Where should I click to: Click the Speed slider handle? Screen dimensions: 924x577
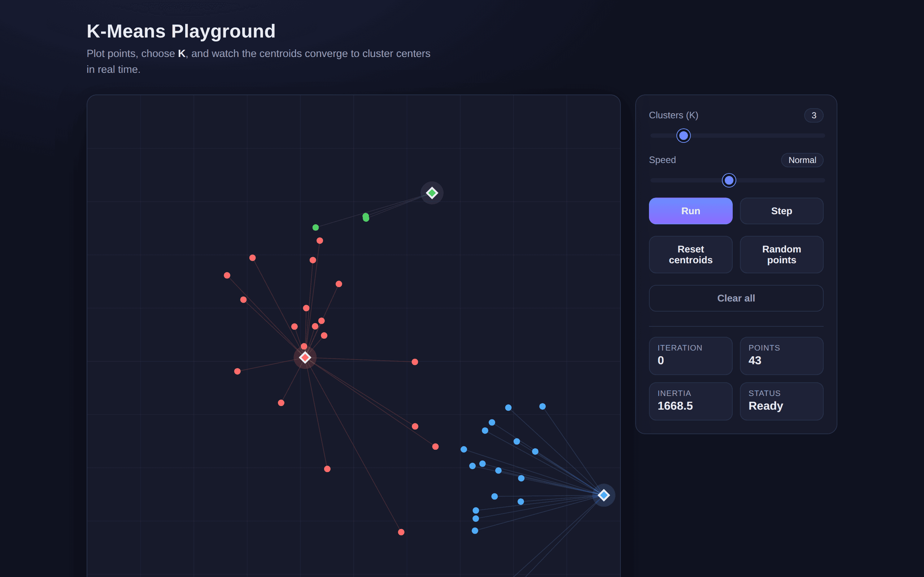click(x=728, y=180)
